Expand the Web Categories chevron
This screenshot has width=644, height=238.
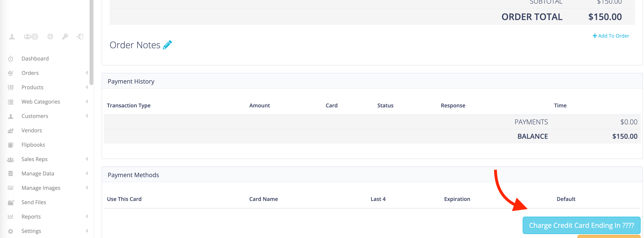point(87,102)
